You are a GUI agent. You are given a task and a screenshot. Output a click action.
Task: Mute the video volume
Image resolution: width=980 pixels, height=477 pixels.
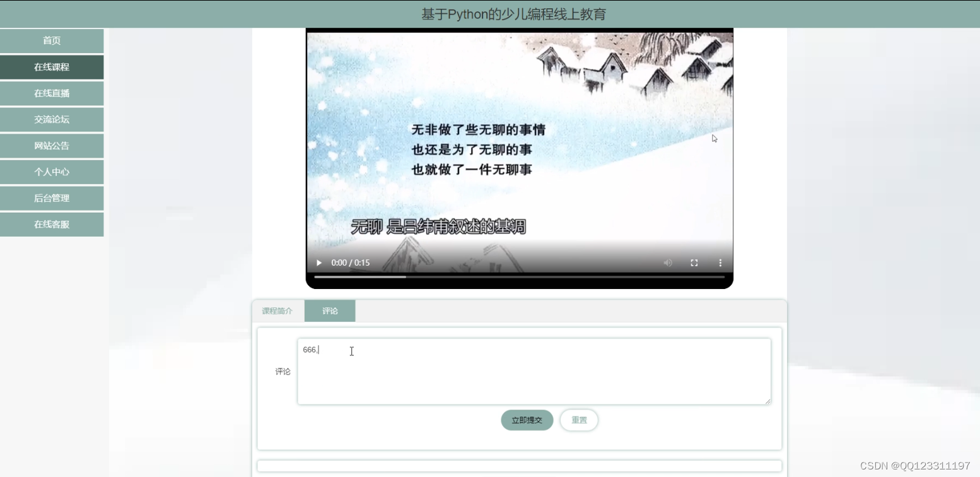click(668, 262)
